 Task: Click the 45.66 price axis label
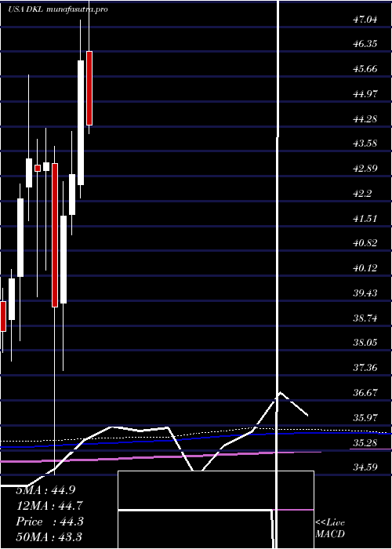click(x=365, y=69)
